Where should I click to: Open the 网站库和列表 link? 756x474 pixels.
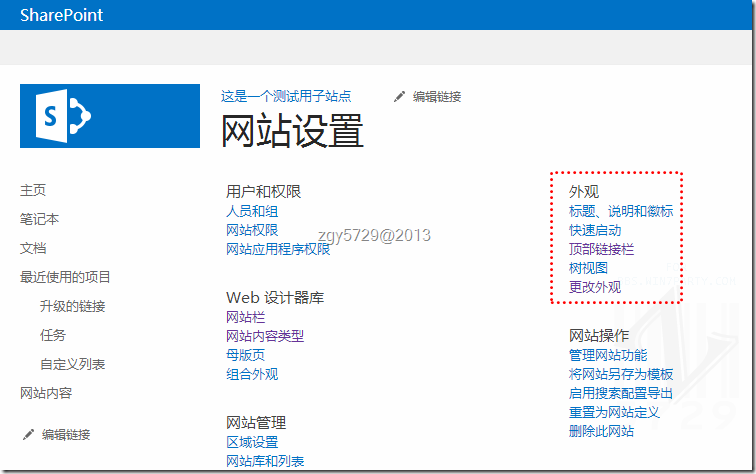[265, 461]
